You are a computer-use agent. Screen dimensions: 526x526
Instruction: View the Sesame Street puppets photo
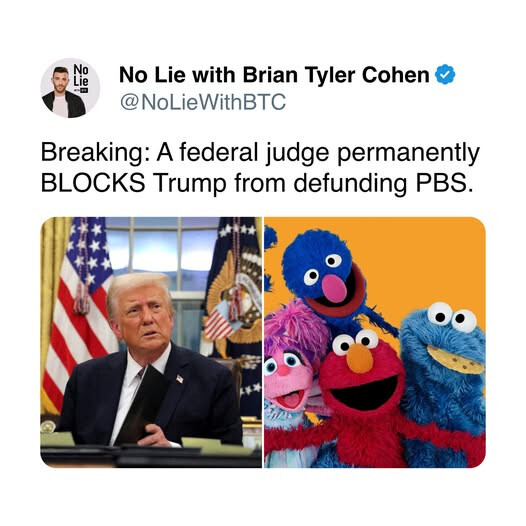click(375, 342)
